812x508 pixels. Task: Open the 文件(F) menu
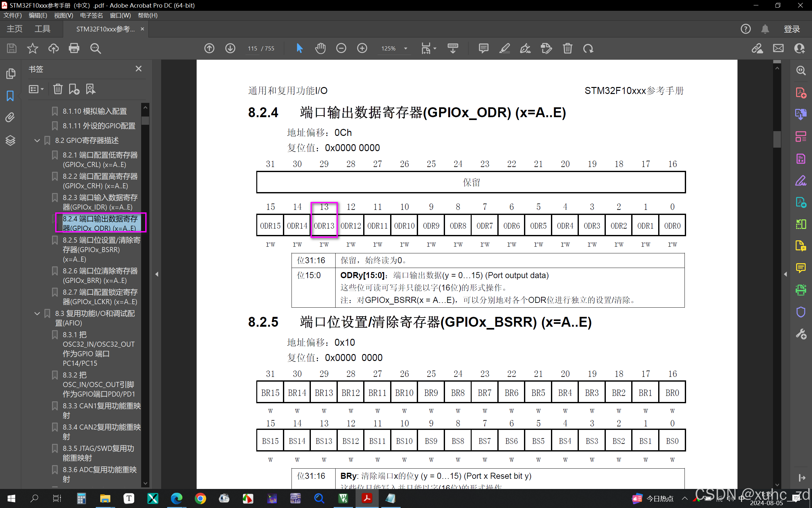point(12,16)
